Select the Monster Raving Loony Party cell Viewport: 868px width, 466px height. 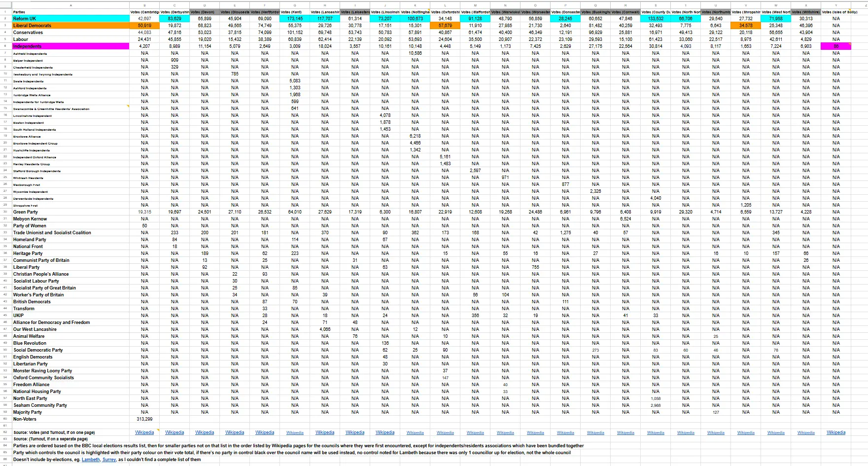(70, 371)
